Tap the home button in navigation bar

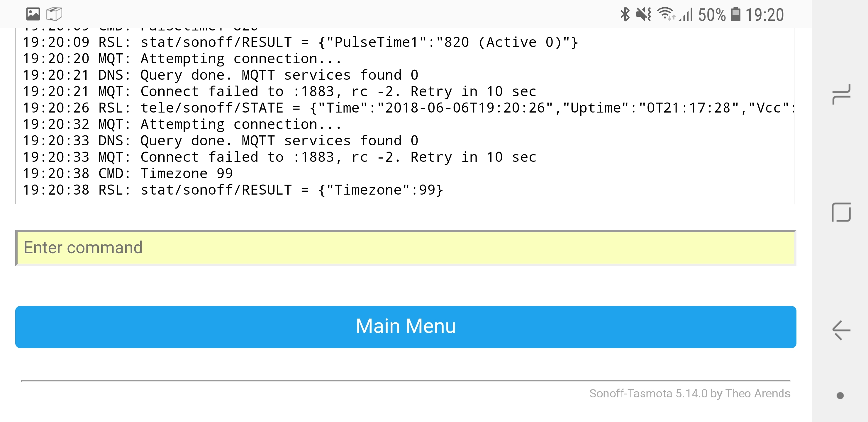tap(841, 212)
